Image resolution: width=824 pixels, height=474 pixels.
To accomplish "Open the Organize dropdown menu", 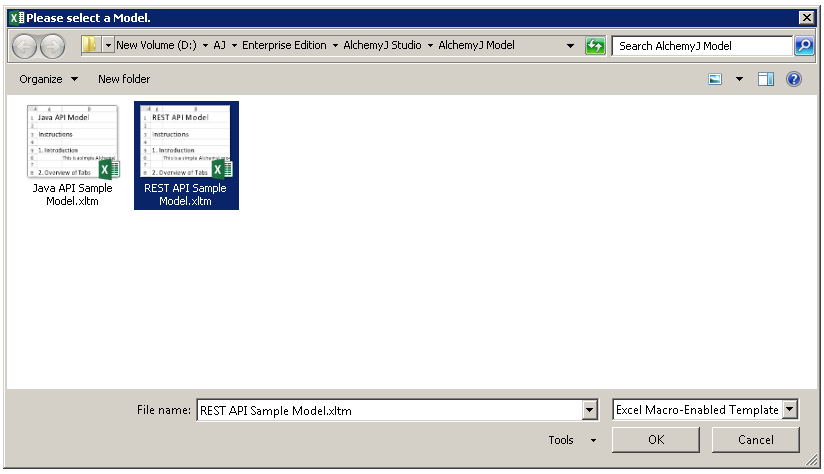I will tap(49, 79).
